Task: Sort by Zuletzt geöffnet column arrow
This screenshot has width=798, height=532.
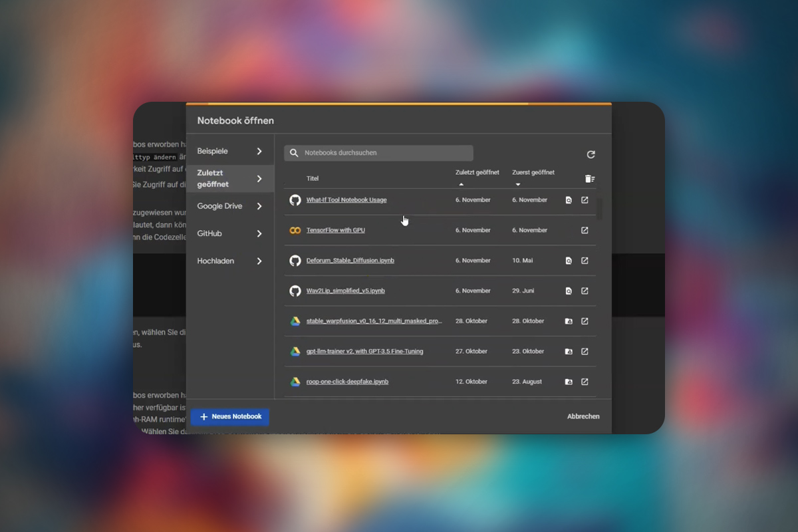Action: click(461, 184)
